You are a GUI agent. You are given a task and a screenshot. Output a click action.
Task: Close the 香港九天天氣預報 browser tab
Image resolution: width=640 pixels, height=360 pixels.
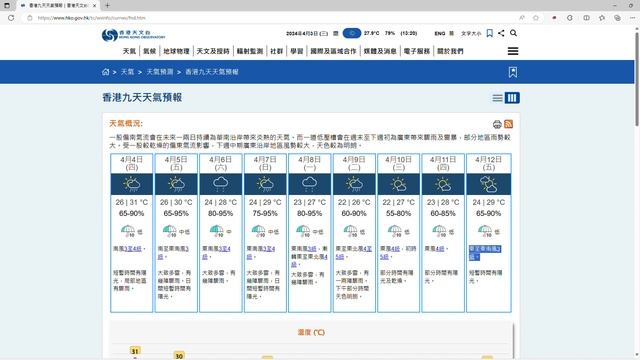tap(94, 6)
